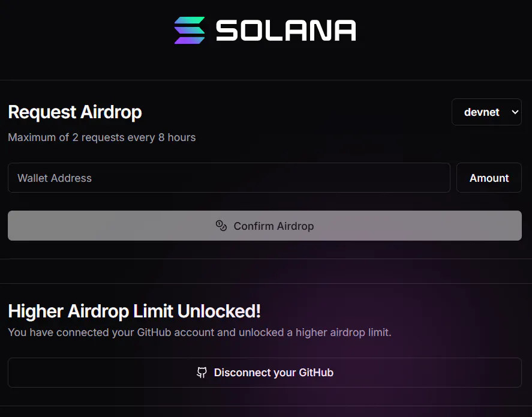Screen dimensions: 532x417
Task: Click the SOLANA wordmark text
Action: pyautogui.click(x=286, y=31)
